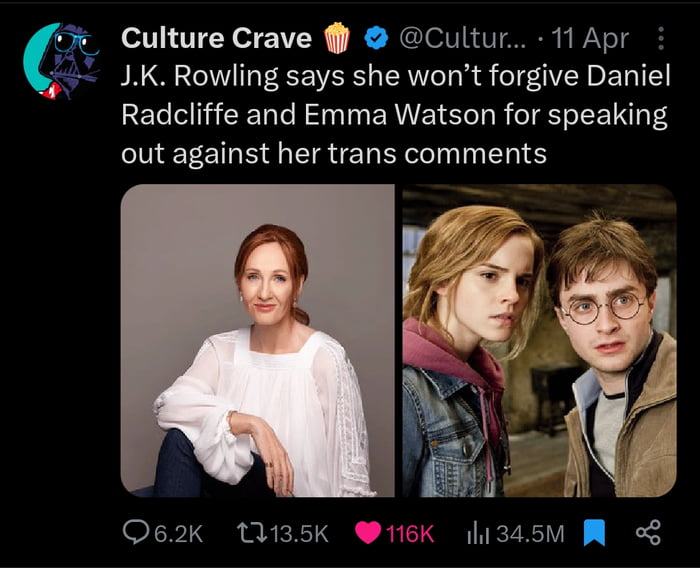Toggle the blue bookmark icon

[596, 533]
